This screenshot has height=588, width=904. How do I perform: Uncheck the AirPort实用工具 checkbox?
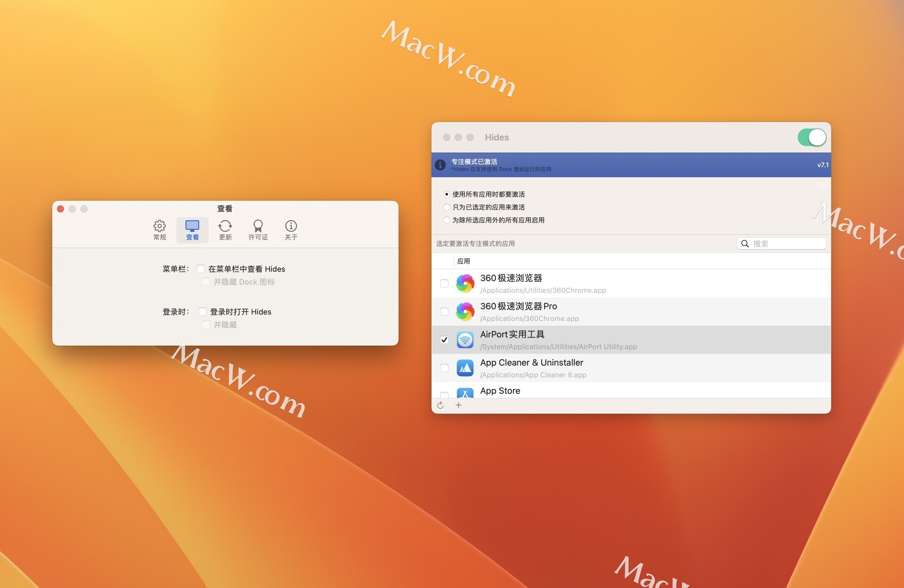(444, 340)
